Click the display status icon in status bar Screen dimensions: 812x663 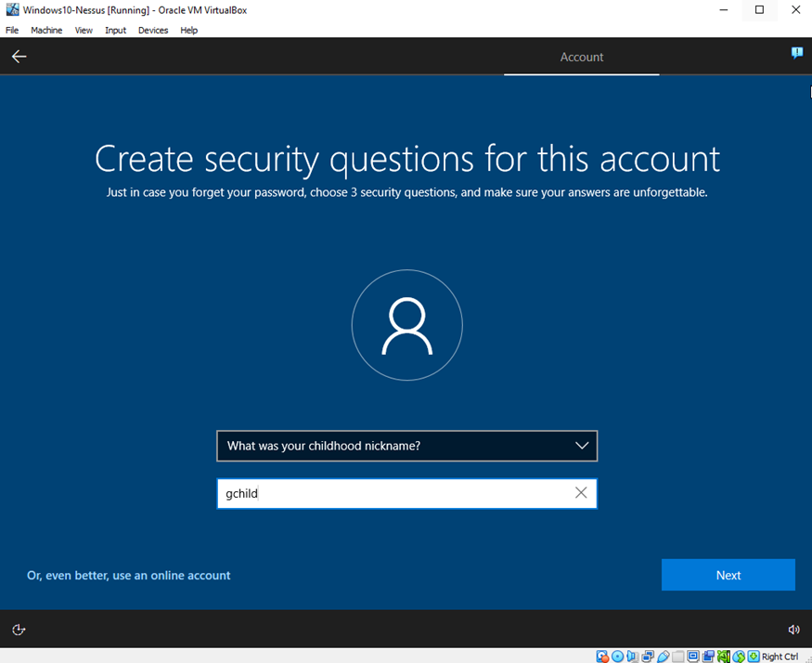pos(693,656)
